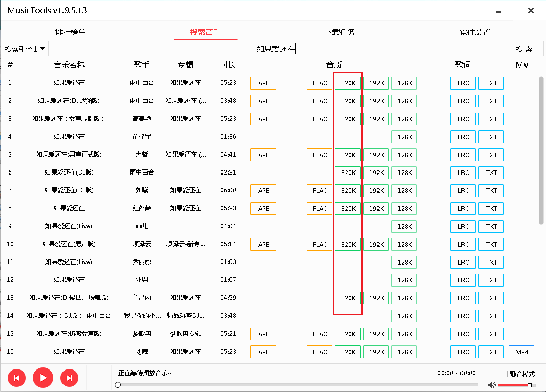Screen dimensions: 546x392
Task: Select song 如果爱还在(伤感女声版)
Action: [69, 334]
